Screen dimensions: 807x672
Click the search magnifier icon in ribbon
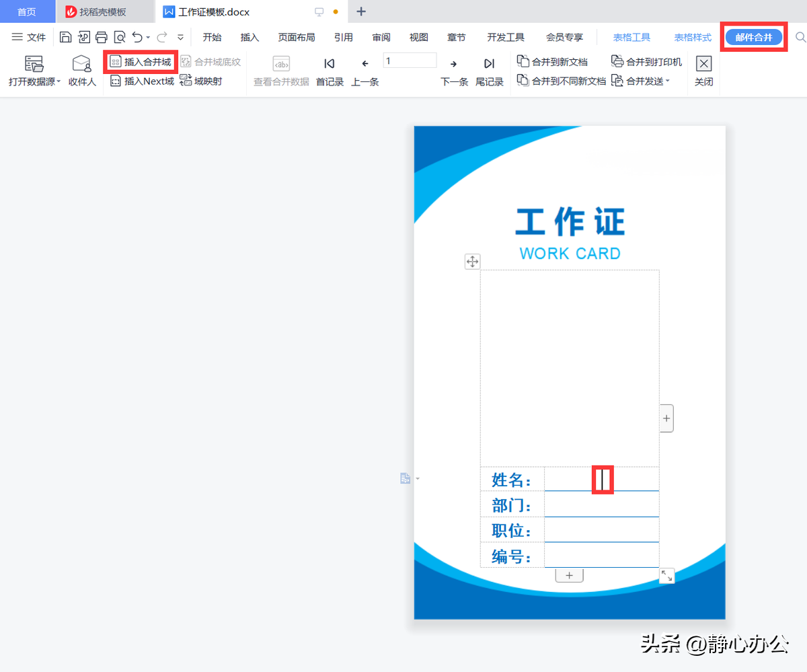click(x=800, y=37)
